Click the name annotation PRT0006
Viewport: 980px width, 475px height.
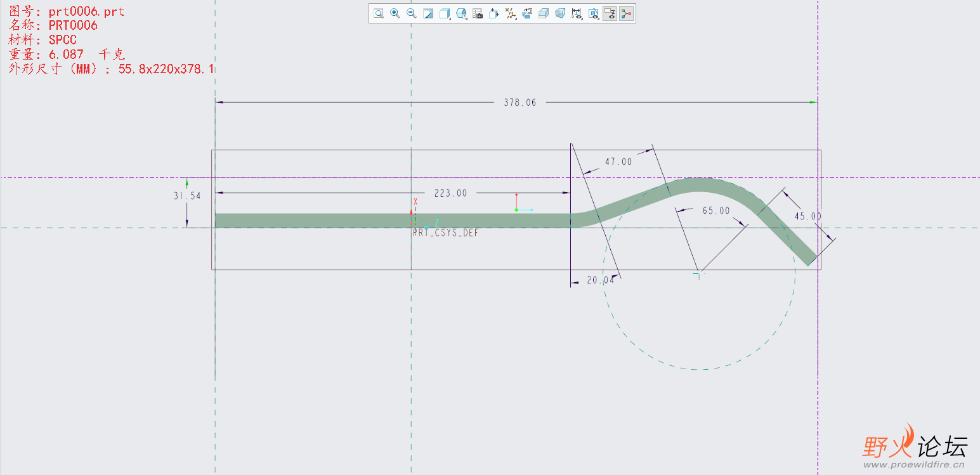[73, 26]
